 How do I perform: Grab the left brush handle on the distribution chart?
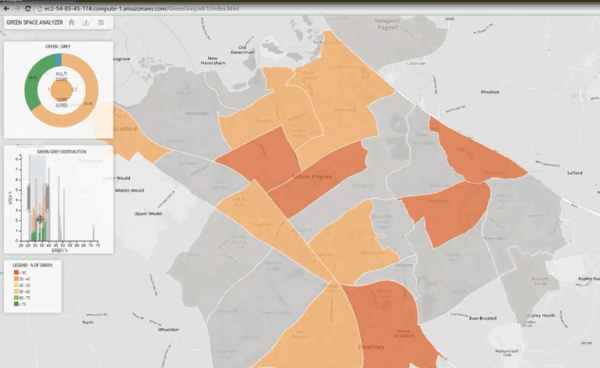[28, 197]
